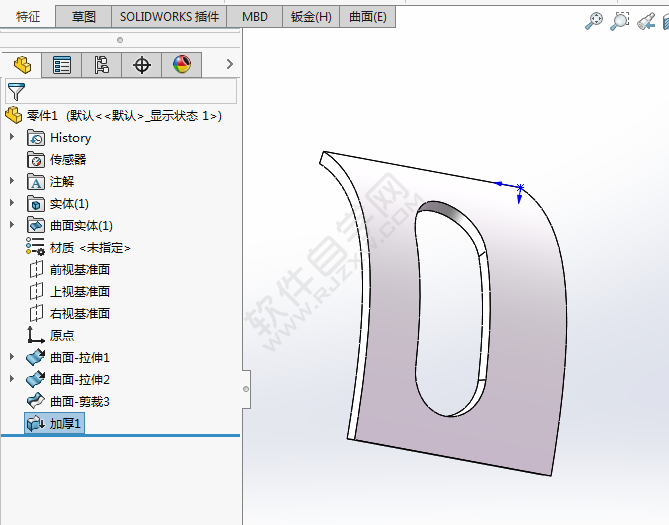Collapse the panel using the side handle

coord(246,389)
